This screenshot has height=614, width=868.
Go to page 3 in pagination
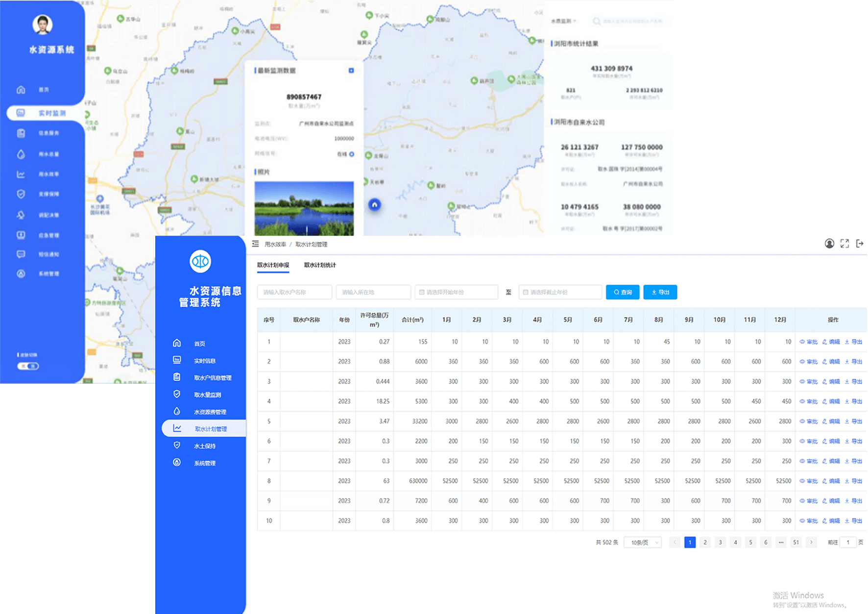[720, 542]
